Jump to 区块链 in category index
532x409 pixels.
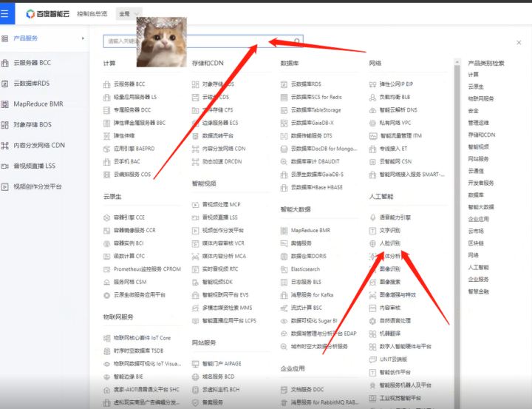pos(476,243)
